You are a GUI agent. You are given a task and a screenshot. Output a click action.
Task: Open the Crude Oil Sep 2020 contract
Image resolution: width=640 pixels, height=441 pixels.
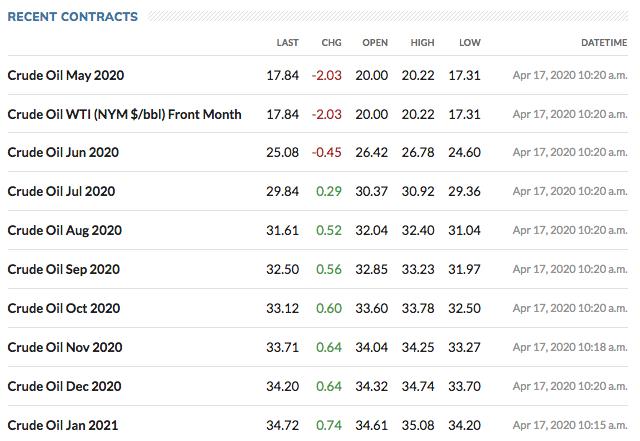click(x=64, y=270)
